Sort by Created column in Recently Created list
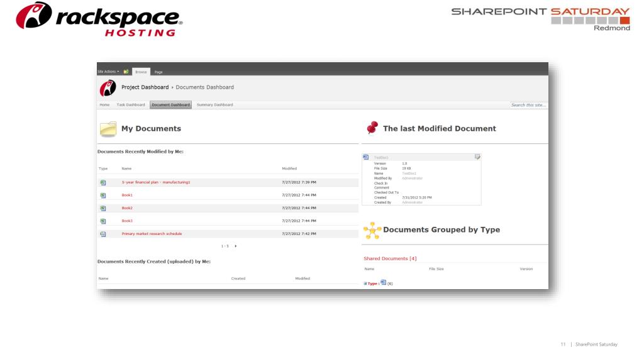This screenshot has width=644, height=362. [x=238, y=278]
